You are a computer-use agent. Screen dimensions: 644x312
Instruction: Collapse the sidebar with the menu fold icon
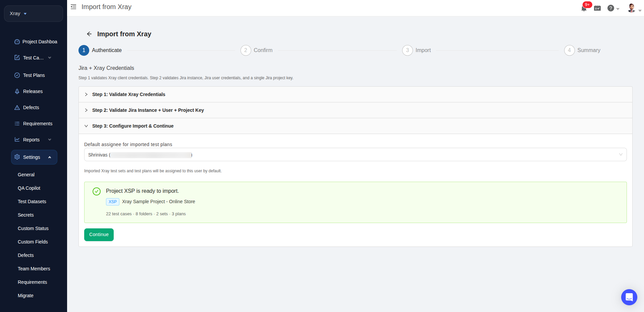pyautogui.click(x=73, y=7)
